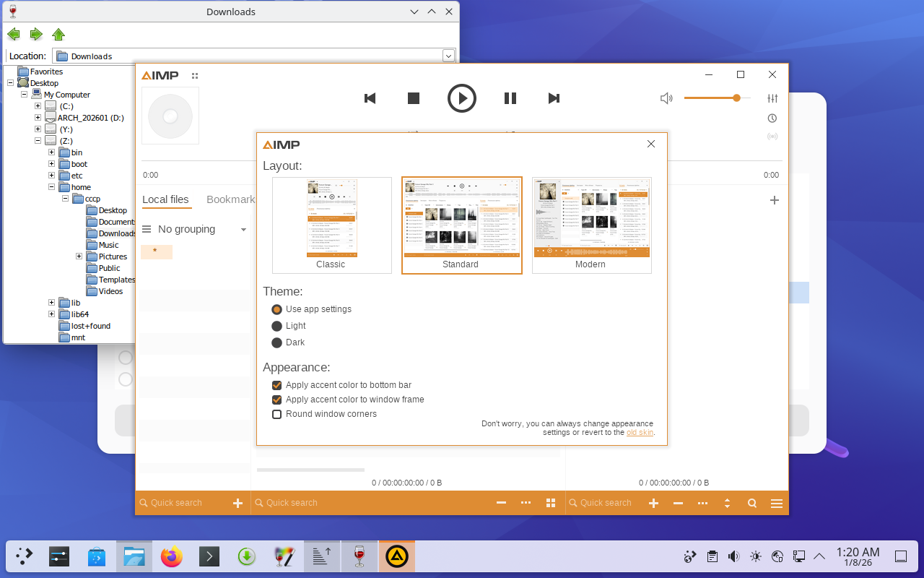Adjust the volume slider handle
The height and width of the screenshot is (578, 924).
736,98
